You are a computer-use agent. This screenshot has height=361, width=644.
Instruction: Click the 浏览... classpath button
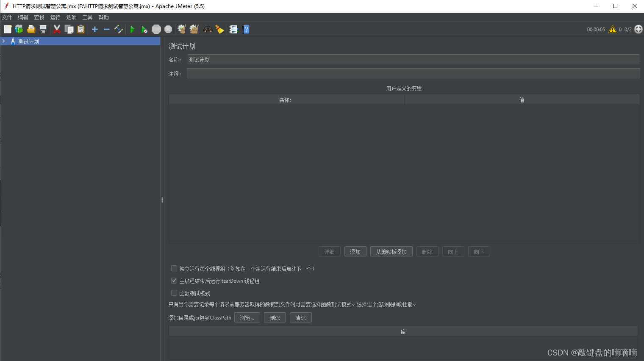coord(247,318)
